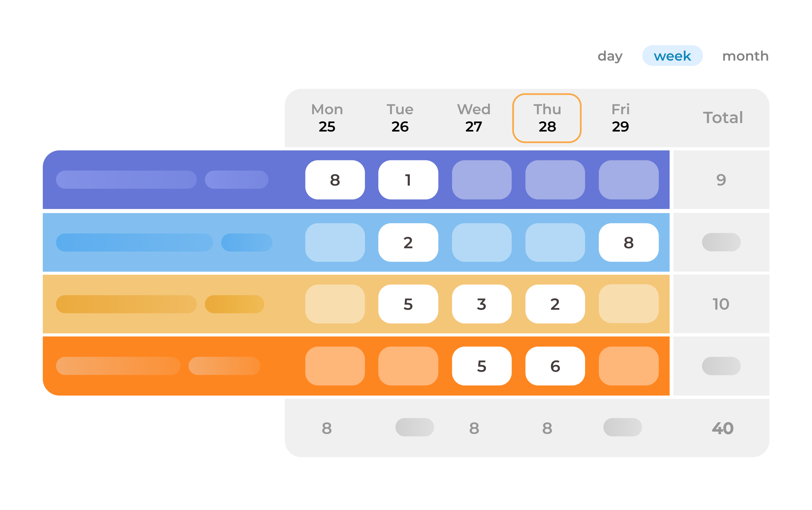The image size is (812, 510).
Task: Select the Mon 25 column header
Action: tap(327, 118)
